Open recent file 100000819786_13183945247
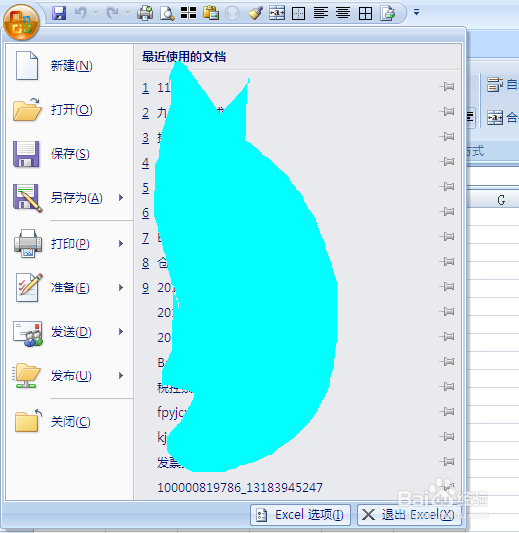Viewport: 519px width, 533px height. click(240, 488)
